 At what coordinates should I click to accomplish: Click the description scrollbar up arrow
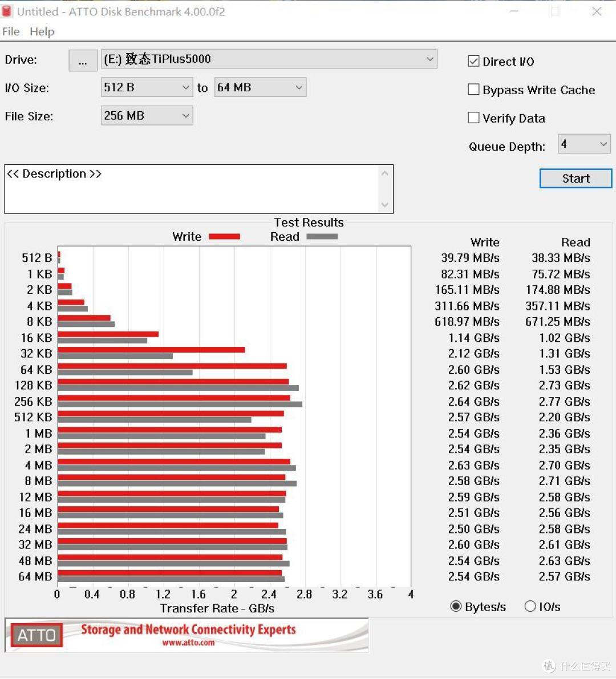pos(384,173)
